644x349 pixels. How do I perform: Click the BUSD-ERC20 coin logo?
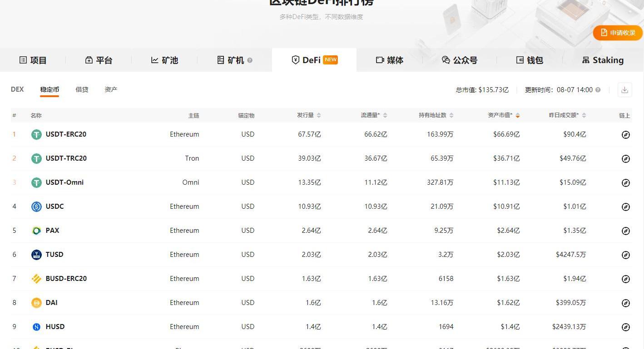pos(36,279)
